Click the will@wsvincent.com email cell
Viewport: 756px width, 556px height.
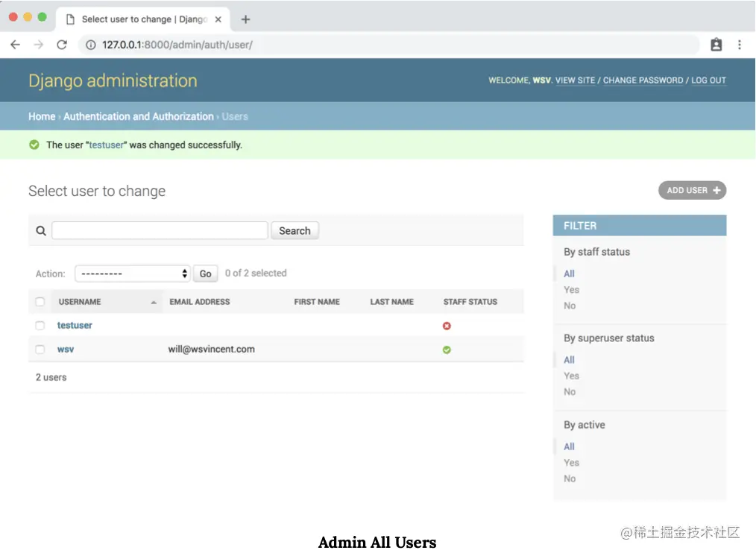pos(211,350)
